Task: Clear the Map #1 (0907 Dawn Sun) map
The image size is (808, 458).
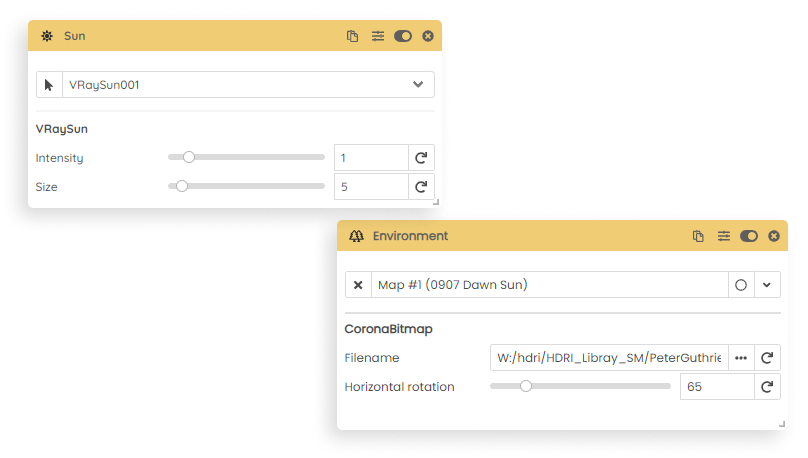Action: (358, 285)
